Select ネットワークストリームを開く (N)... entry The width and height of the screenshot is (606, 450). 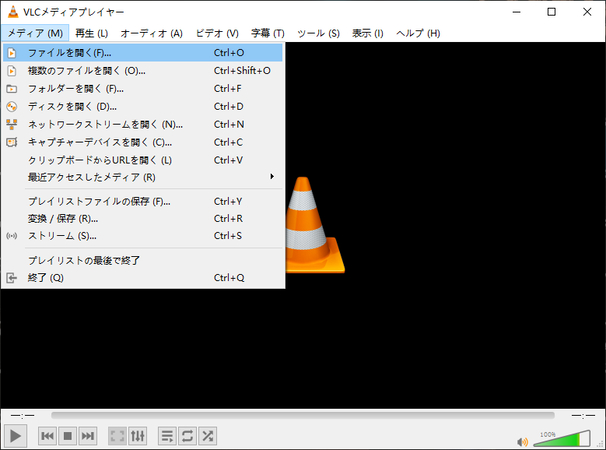point(143,124)
